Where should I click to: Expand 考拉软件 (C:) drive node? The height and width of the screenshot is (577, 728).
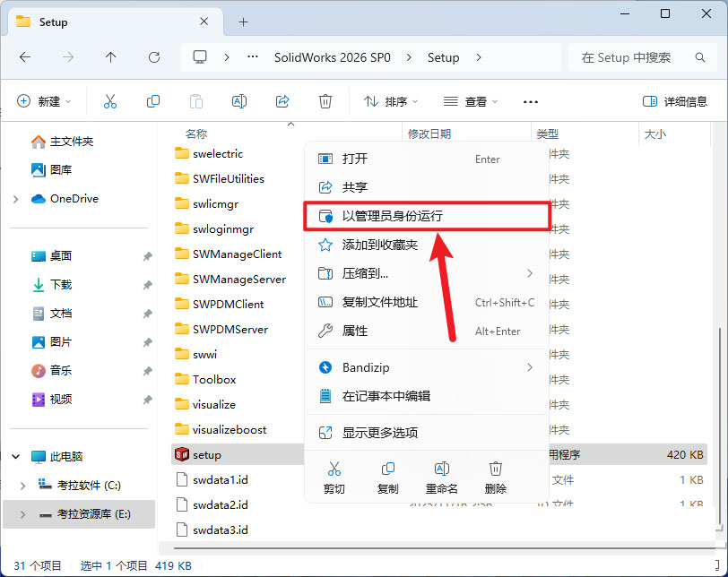22,486
